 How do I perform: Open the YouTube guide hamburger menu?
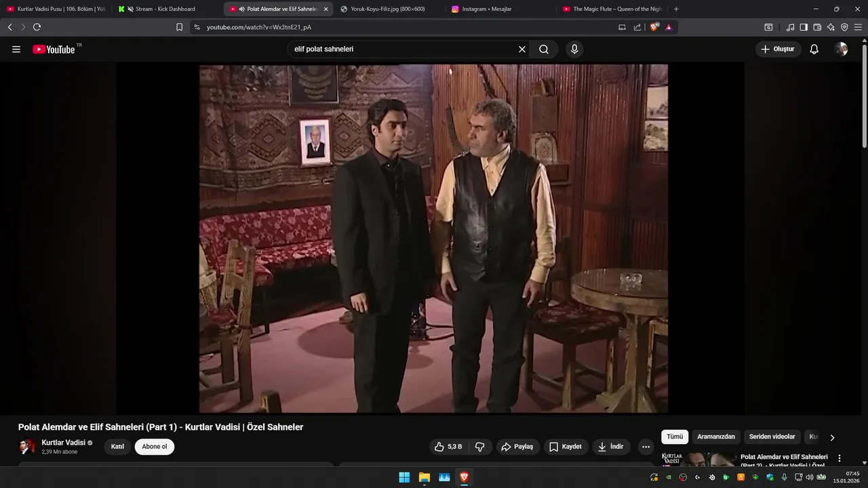pyautogui.click(x=16, y=49)
